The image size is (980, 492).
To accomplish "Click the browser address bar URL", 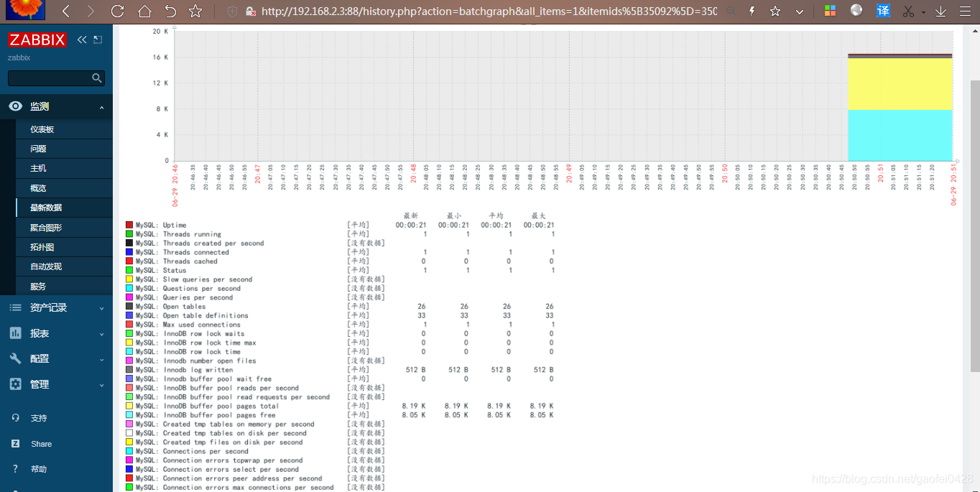I will (489, 11).
